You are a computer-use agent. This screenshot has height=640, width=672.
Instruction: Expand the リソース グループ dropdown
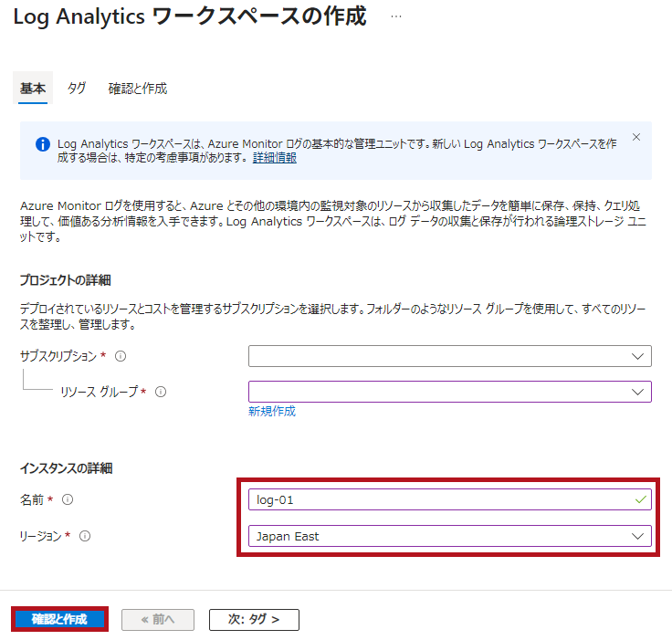(449, 392)
